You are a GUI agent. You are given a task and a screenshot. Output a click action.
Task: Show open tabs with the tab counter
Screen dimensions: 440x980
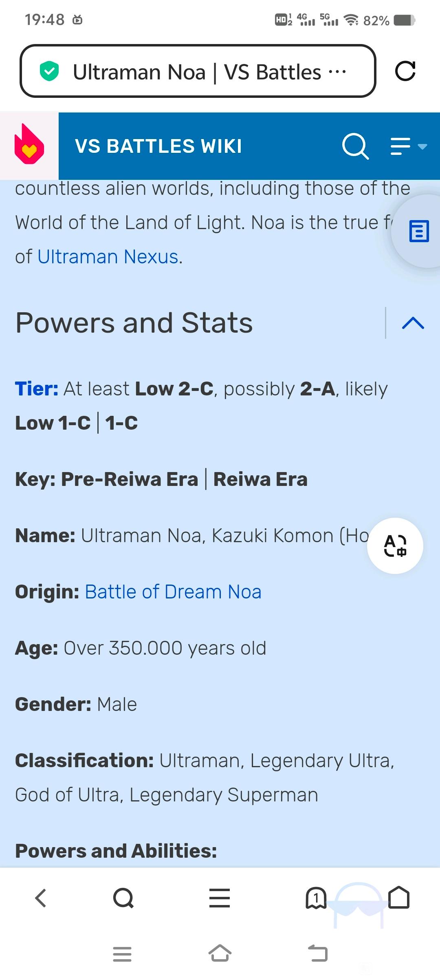point(316,898)
